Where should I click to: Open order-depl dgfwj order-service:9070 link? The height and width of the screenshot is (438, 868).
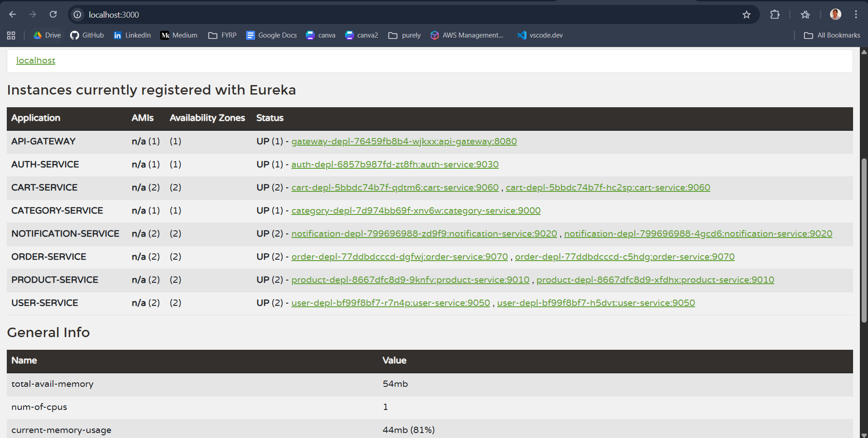(x=400, y=257)
